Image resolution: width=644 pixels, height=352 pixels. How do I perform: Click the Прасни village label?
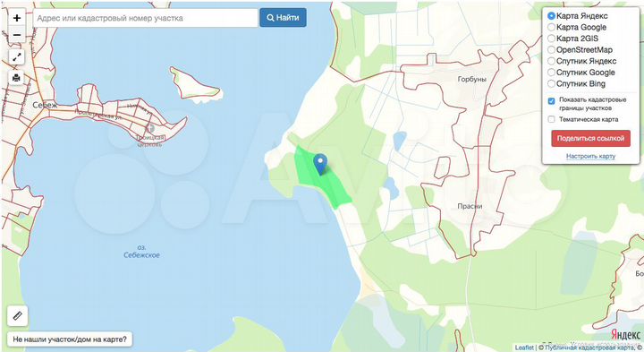[470, 206]
